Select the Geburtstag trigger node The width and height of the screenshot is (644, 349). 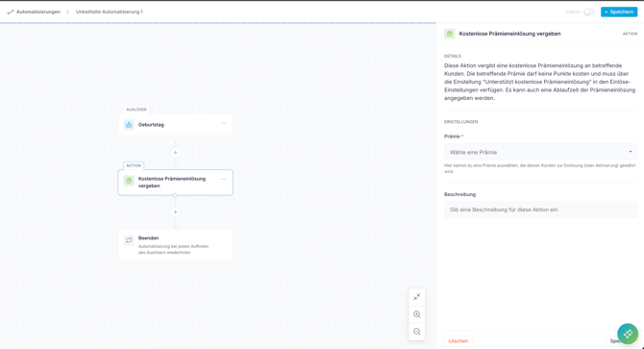point(175,125)
